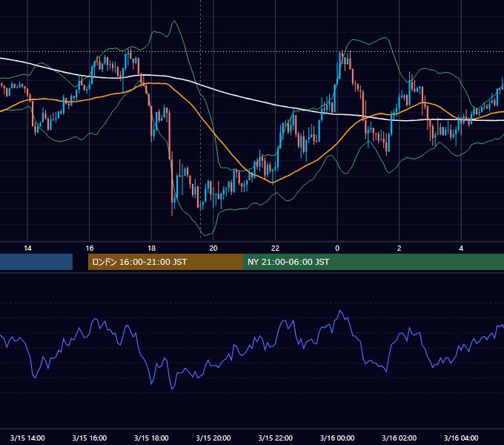This screenshot has width=504, height=445.
Task: Click the 3/15 22:00 label on the oscillator axis
Action: tap(275, 438)
